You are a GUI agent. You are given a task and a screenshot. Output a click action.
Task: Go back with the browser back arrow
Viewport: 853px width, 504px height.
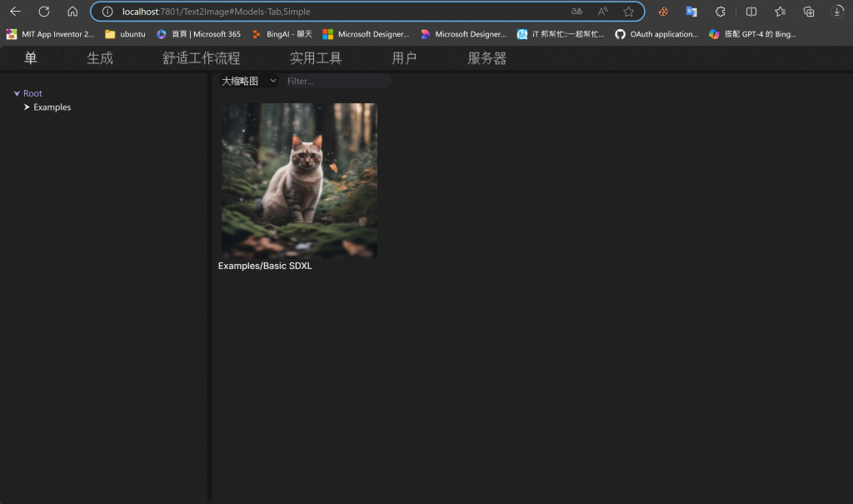pos(15,12)
